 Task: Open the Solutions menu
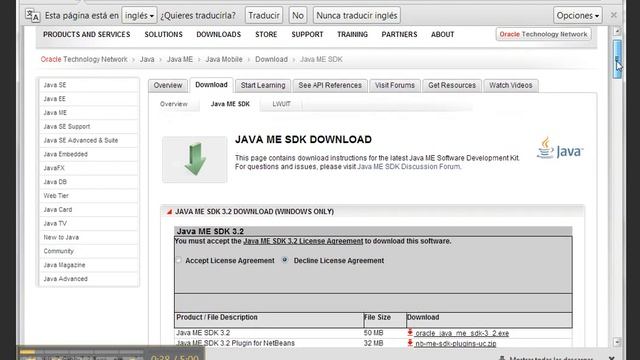(163, 35)
